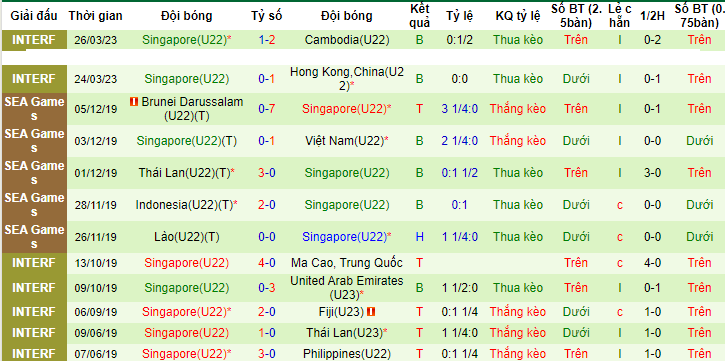Click Lào(U22)(T) team name
725x361 pixels.
click(186, 237)
